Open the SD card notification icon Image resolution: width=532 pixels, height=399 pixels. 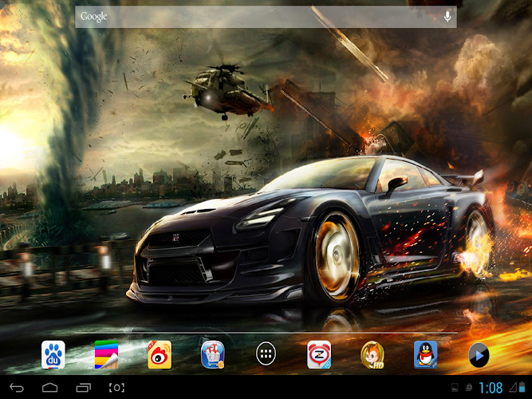click(469, 388)
